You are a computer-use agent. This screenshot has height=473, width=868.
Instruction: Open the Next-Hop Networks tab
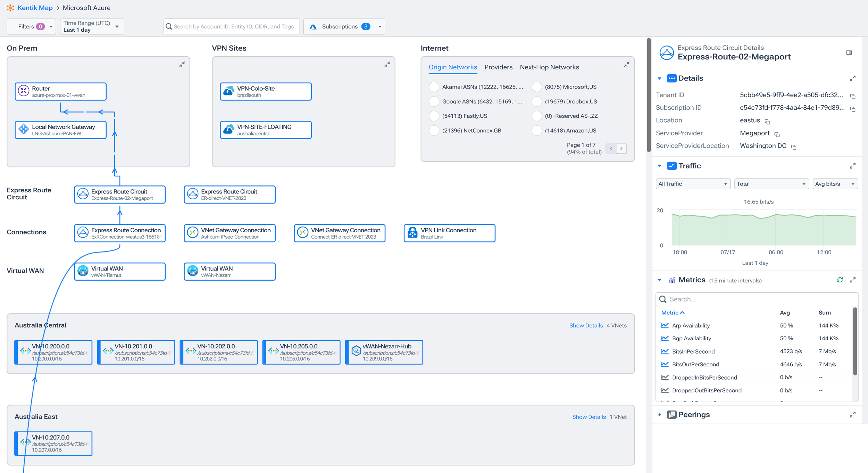point(549,67)
